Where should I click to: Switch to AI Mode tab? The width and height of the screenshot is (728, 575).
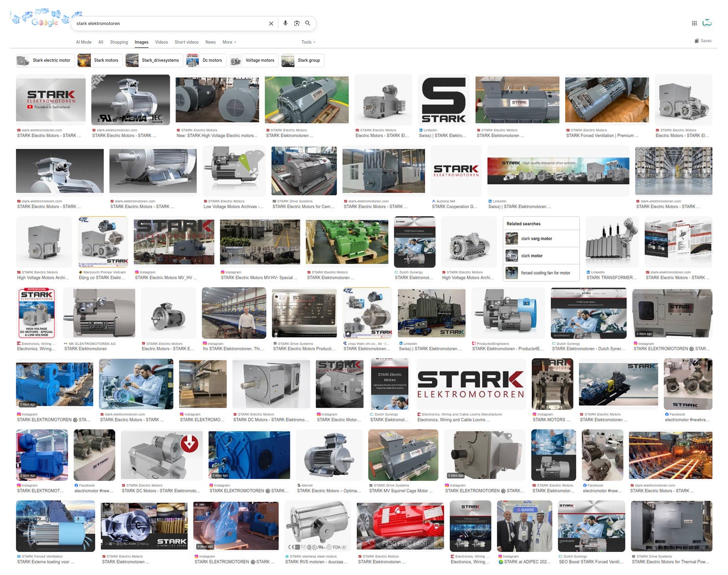tap(84, 42)
